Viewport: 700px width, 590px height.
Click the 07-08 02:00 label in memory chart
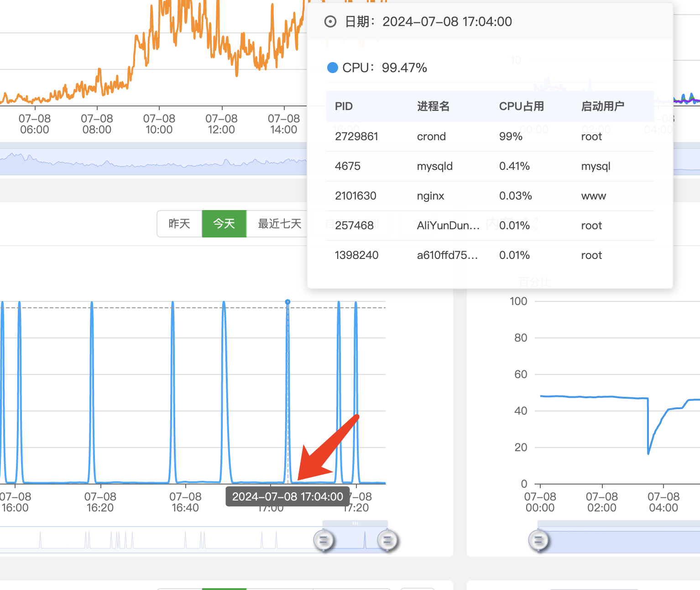click(x=601, y=502)
